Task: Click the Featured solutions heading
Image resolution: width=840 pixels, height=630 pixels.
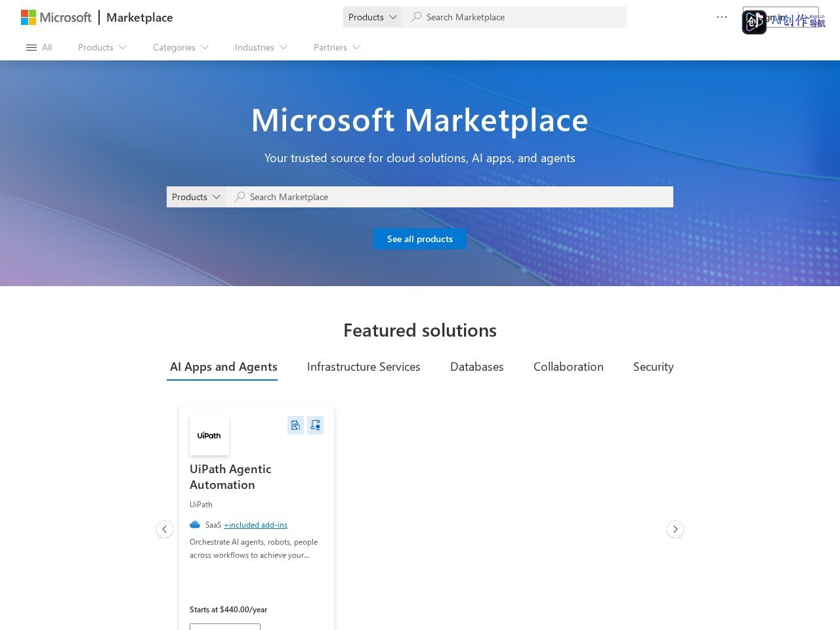Action: (420, 330)
